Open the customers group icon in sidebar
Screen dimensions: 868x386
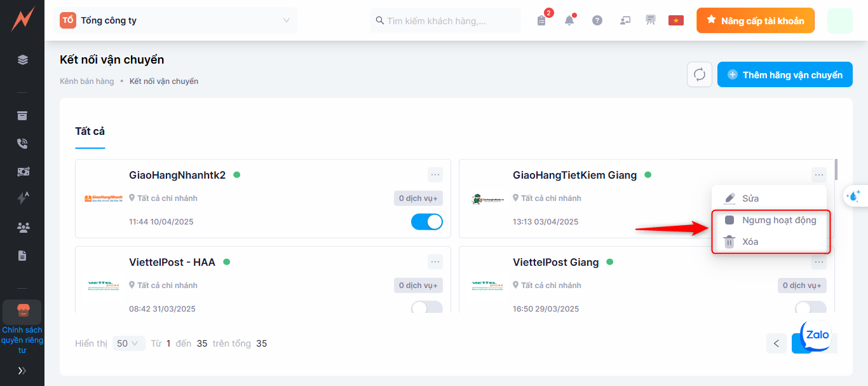[23, 227]
